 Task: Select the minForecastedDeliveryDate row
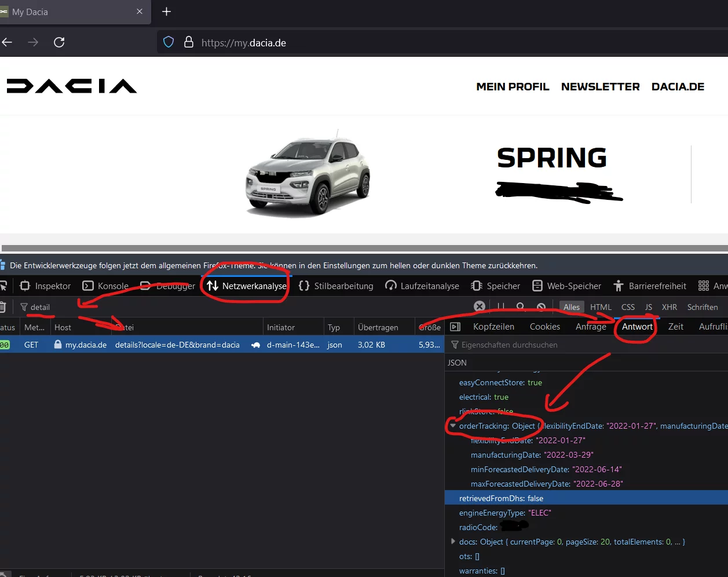click(586, 469)
